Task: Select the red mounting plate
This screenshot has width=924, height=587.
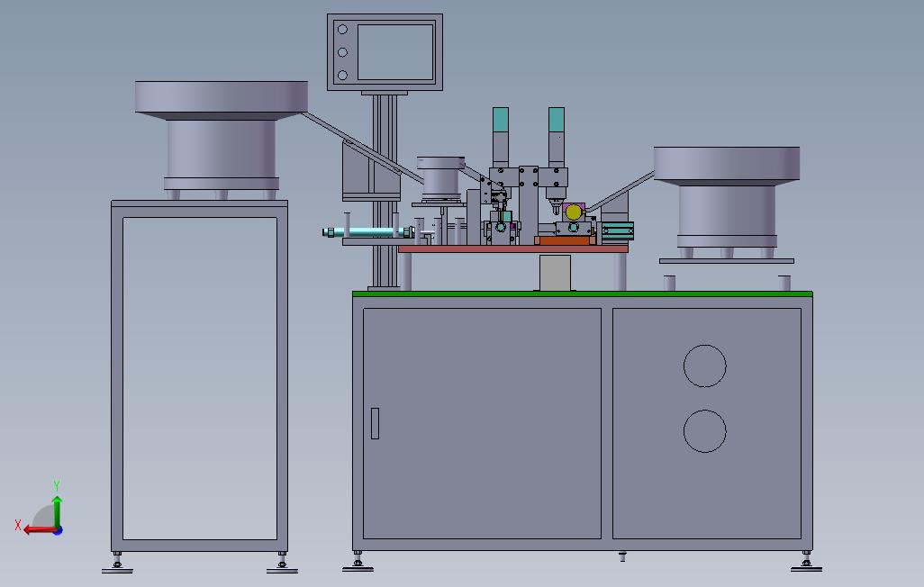Action: click(x=512, y=249)
